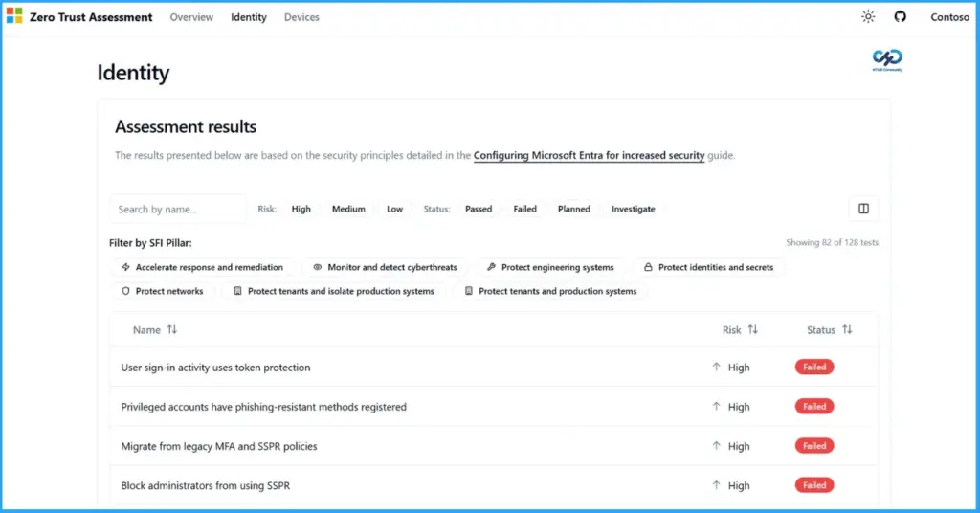The height and width of the screenshot is (513, 980).
Task: Filter by Protect networks pillar
Action: (x=163, y=291)
